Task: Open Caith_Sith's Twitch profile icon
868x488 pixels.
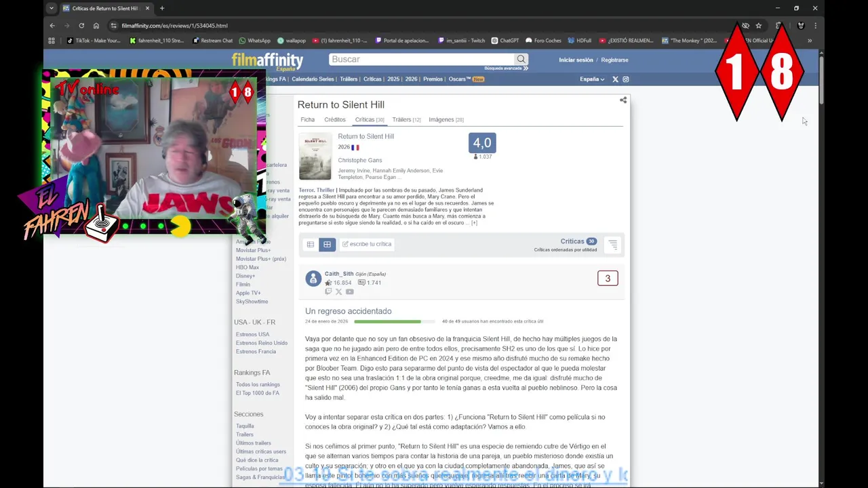Action: click(328, 291)
